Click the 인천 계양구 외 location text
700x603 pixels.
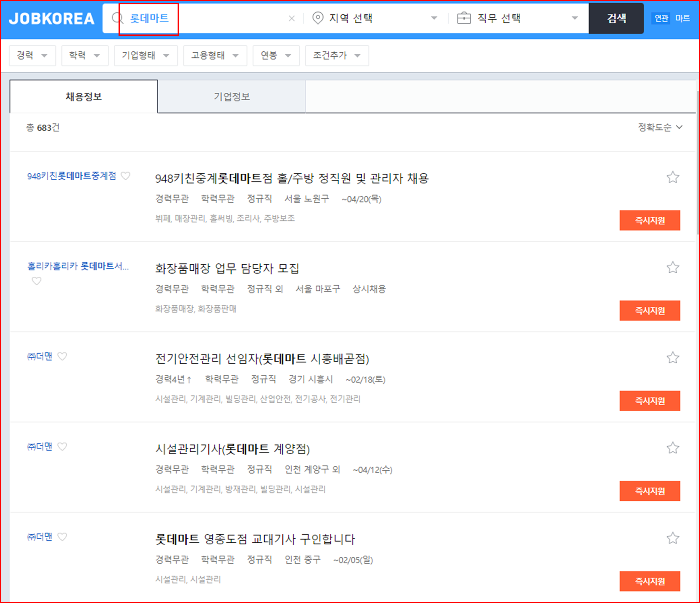312,469
